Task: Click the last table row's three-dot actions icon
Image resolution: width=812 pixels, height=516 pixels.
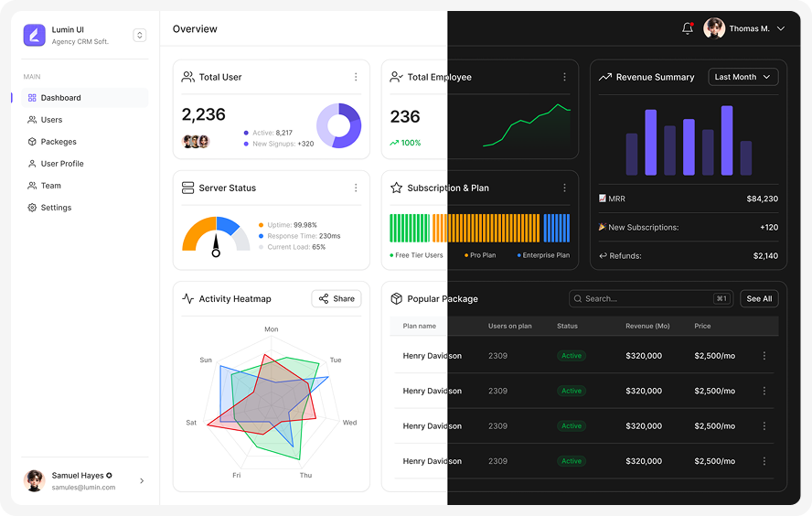Action: pos(764,461)
